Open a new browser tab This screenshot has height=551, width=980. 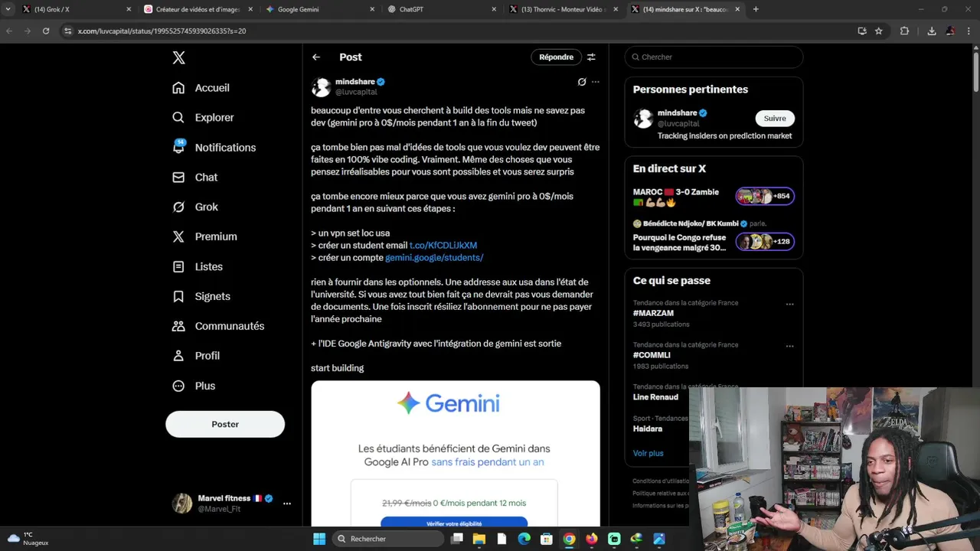tap(756, 9)
